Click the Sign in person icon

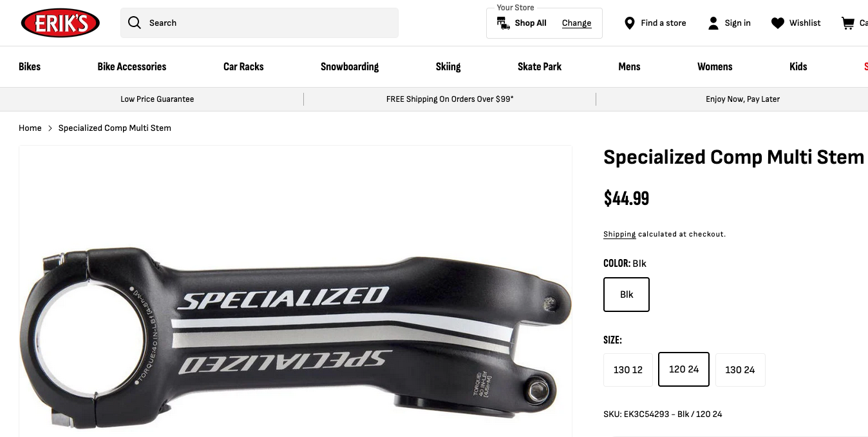tap(713, 23)
